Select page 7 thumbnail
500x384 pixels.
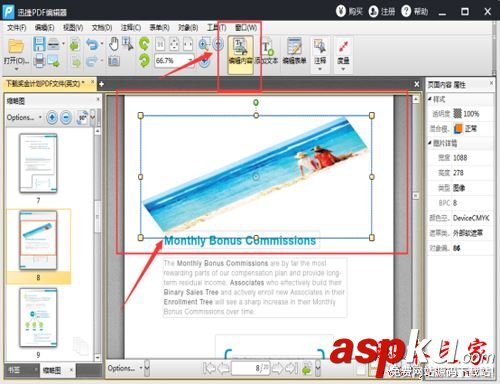[38, 163]
